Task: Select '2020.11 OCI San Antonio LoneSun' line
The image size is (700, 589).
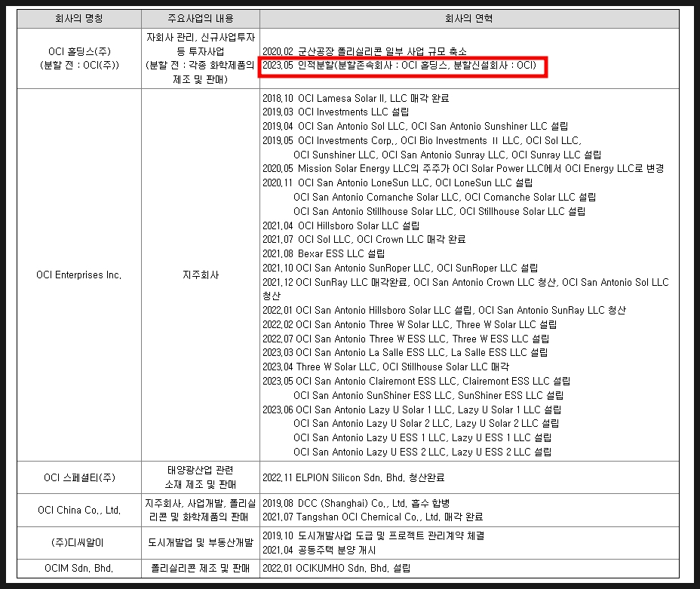Action: pos(398,183)
